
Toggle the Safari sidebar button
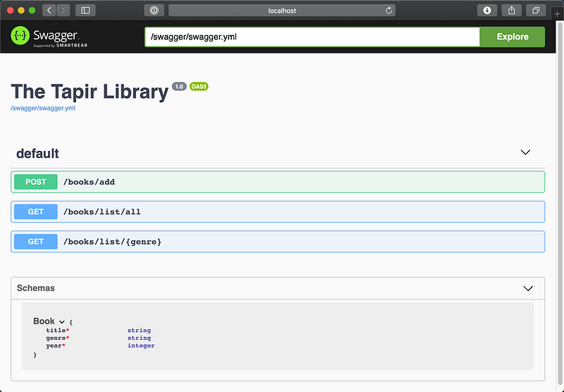(85, 11)
